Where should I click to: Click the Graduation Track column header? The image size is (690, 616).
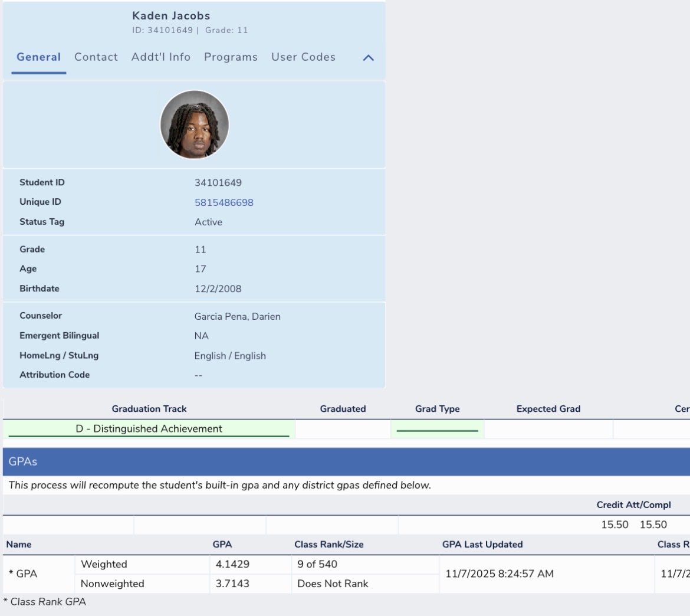click(149, 409)
